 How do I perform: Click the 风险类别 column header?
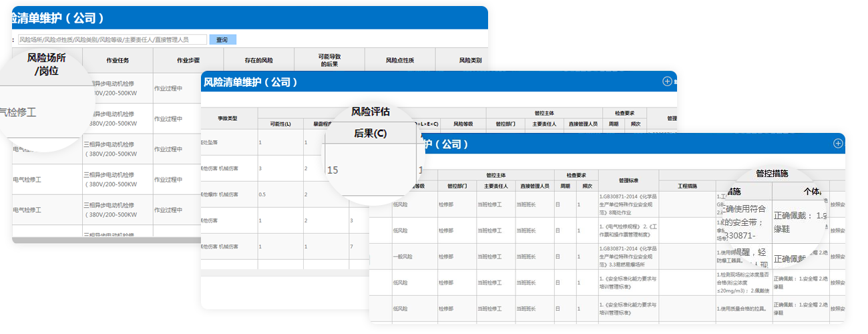pos(470,60)
